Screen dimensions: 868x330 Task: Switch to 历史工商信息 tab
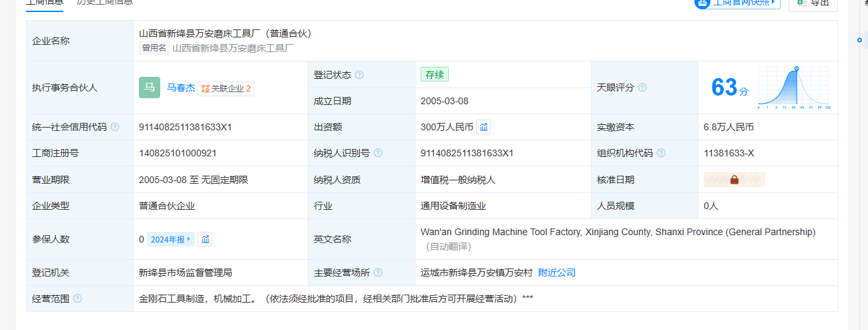[x=105, y=2]
